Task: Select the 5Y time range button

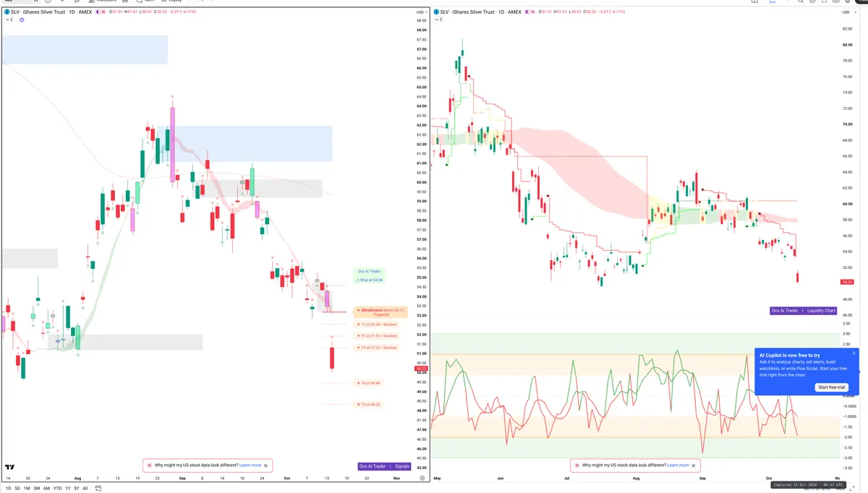Action: 77,489
